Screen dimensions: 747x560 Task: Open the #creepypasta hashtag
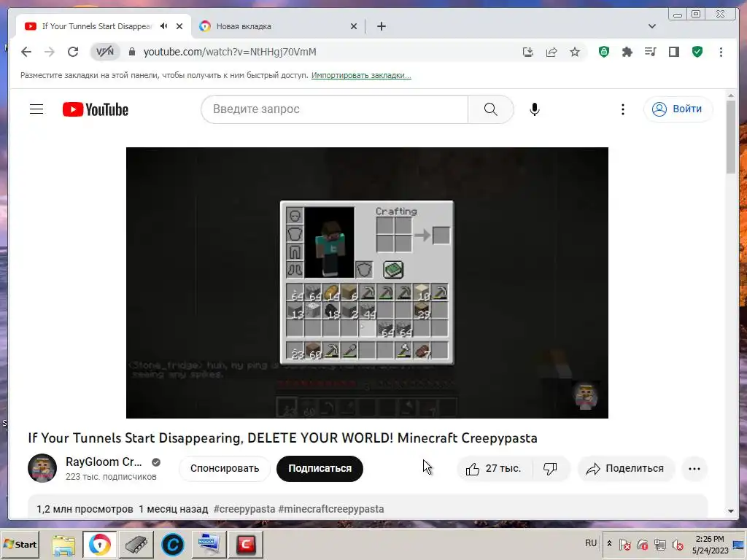coord(244,509)
